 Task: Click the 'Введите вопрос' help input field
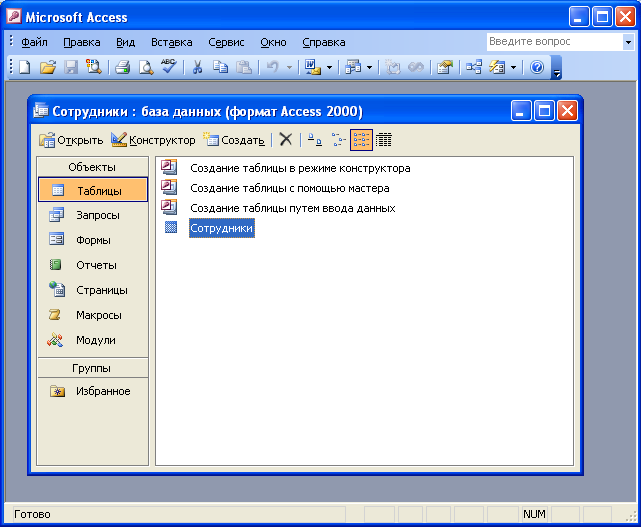pyautogui.click(x=555, y=42)
